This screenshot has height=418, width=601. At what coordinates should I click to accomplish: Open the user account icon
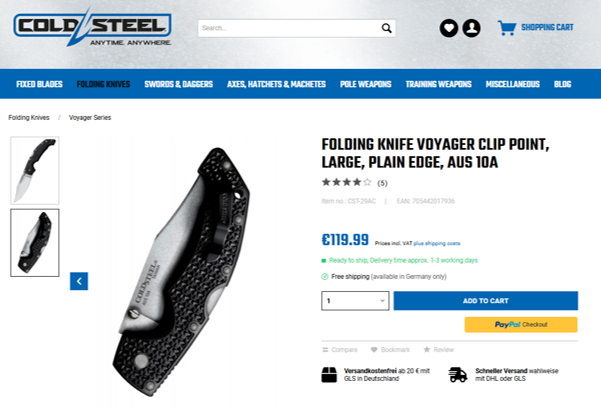tap(471, 28)
